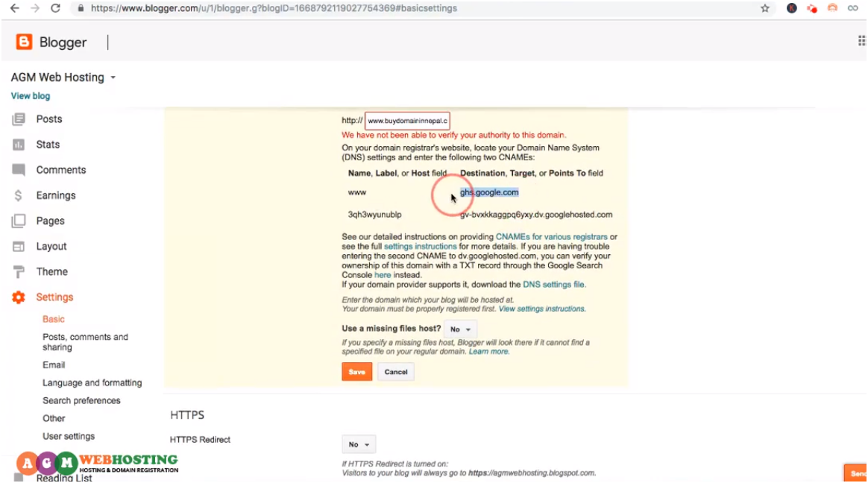Open the Earnings dollar icon

coord(18,195)
